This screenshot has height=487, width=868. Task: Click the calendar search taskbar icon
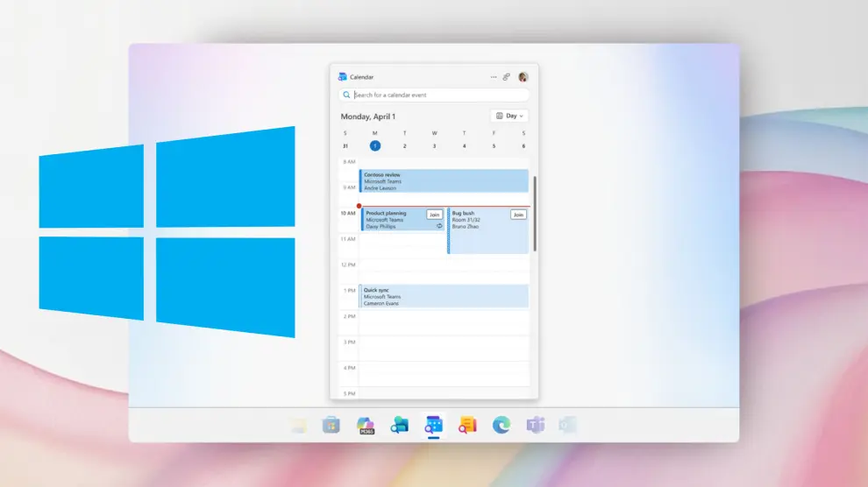tap(433, 425)
